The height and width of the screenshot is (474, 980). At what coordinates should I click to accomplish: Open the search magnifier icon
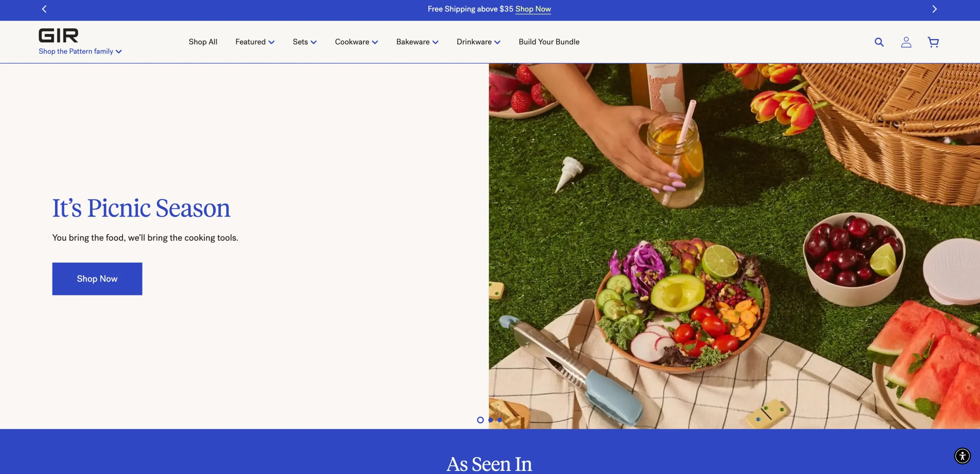pyautogui.click(x=879, y=42)
